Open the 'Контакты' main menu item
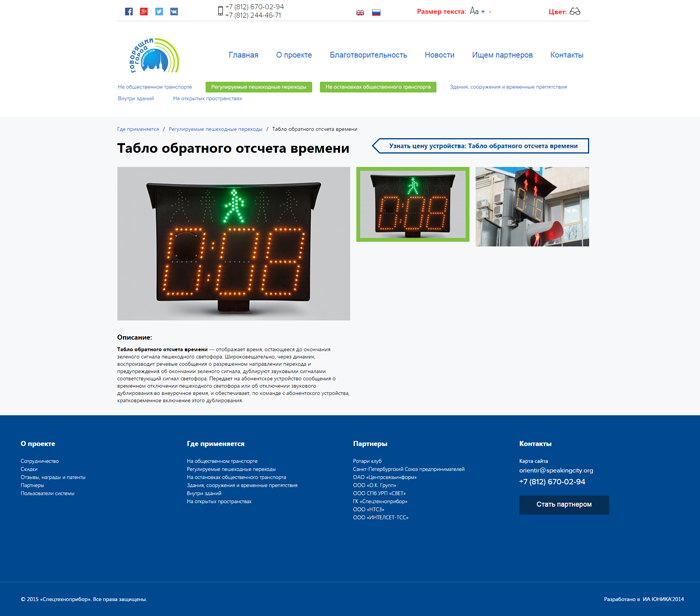Image resolution: width=700 pixels, height=616 pixels. tap(567, 55)
